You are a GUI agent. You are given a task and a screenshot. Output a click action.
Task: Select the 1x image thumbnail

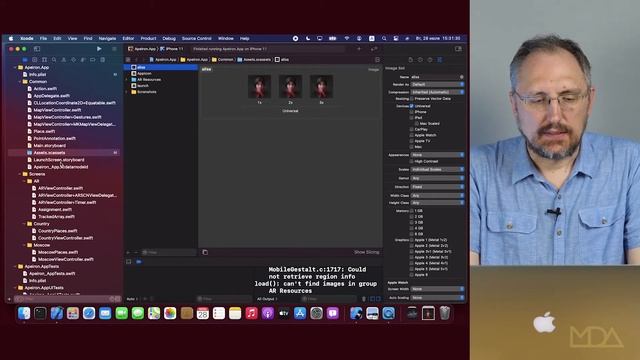(x=259, y=86)
